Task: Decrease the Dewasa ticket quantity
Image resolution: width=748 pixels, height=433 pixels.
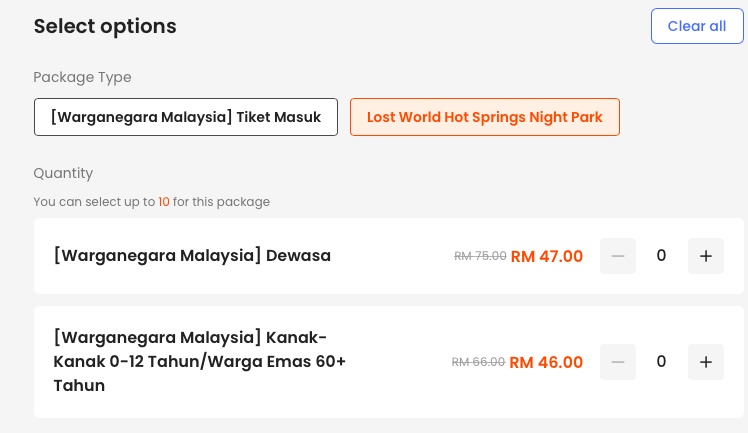Action: [x=617, y=256]
